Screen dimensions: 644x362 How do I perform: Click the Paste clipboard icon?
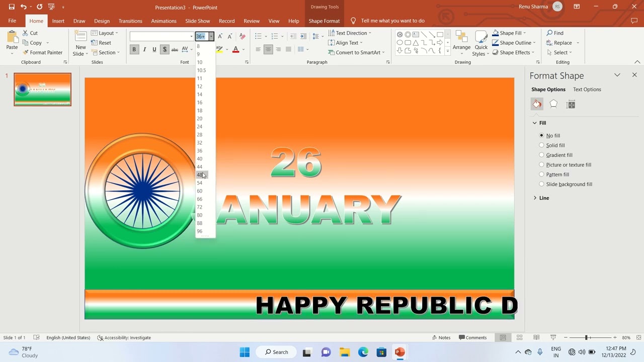point(12,37)
